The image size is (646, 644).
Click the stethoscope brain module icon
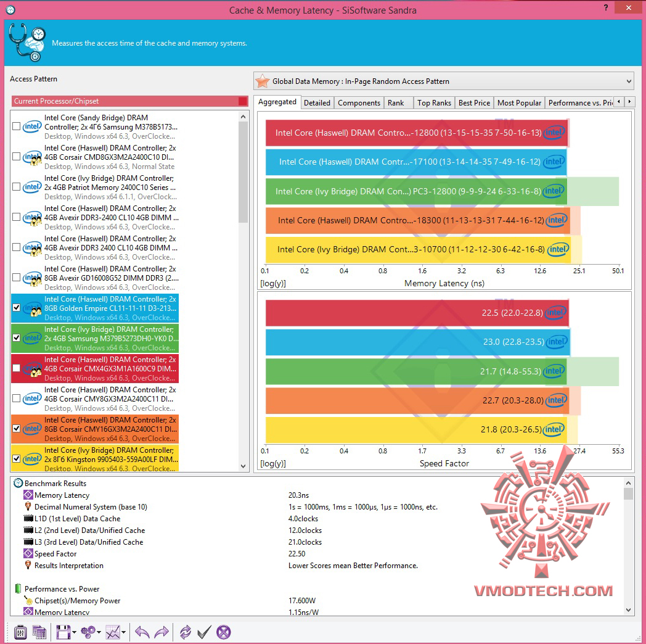point(27,43)
